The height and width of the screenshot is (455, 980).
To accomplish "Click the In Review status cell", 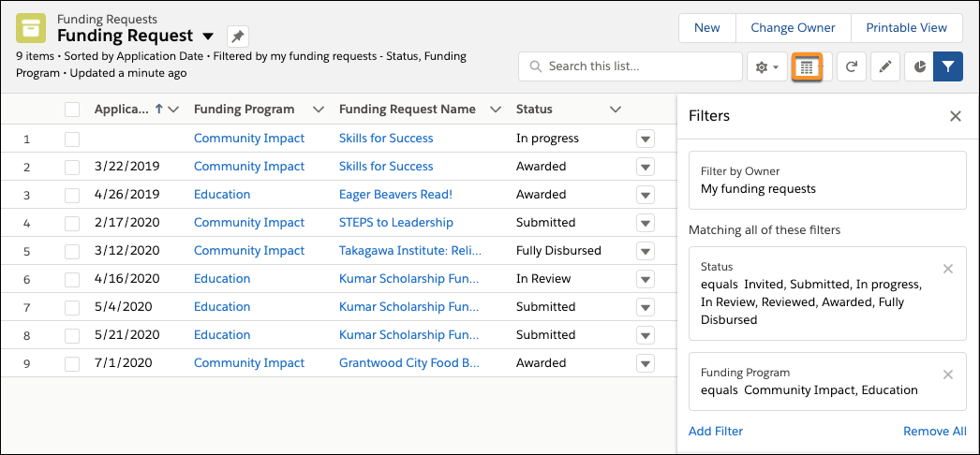I will click(543, 278).
